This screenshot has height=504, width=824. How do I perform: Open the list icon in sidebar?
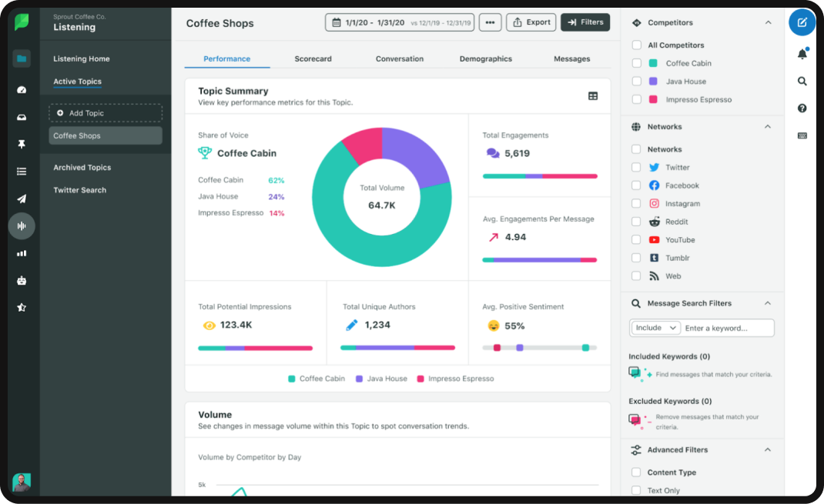point(22,171)
